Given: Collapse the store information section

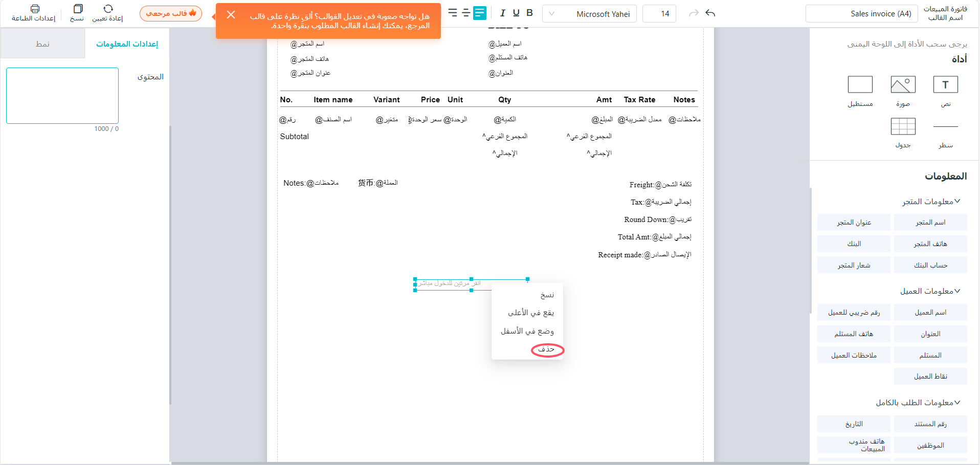Looking at the screenshot, I should (x=957, y=202).
